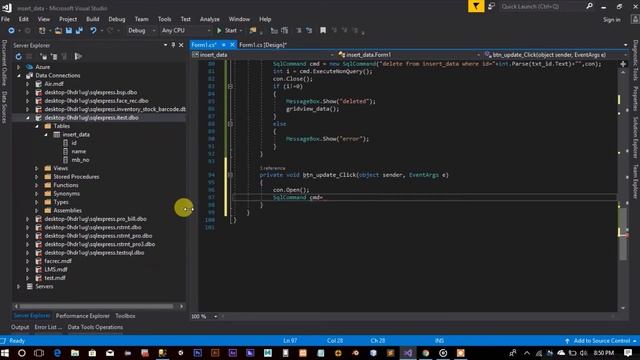
Task: Click Sign in link
Action: [612, 20]
